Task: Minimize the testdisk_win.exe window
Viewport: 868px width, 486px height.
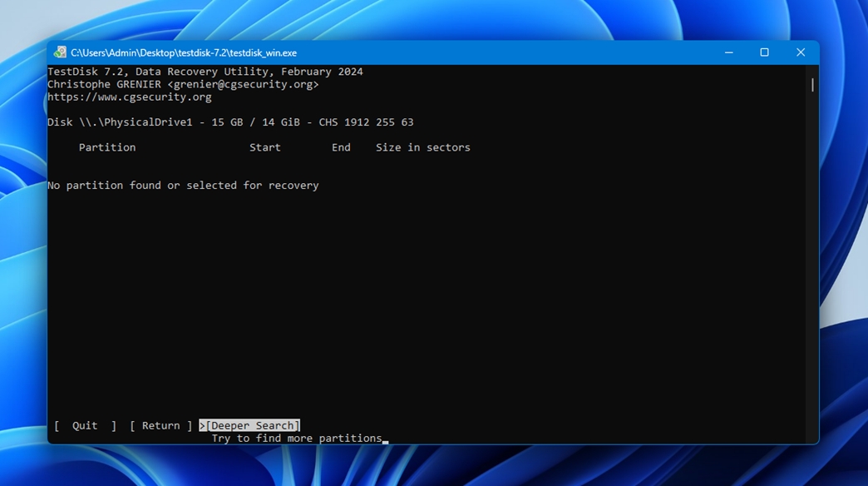Action: [728, 52]
